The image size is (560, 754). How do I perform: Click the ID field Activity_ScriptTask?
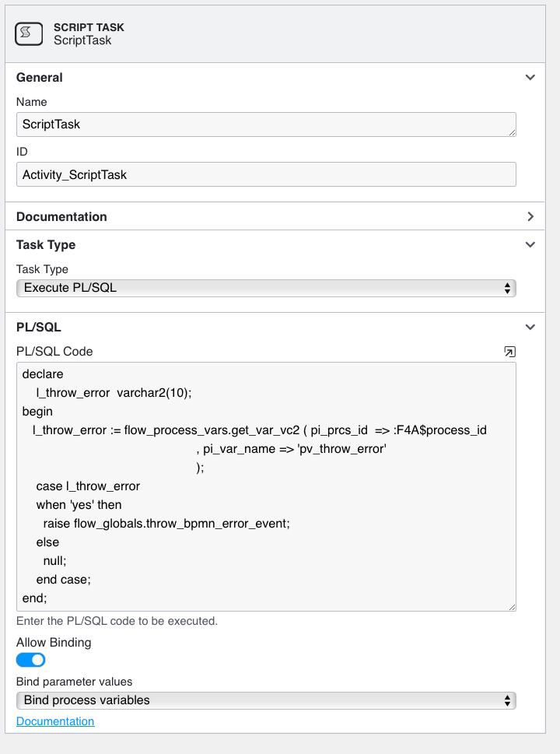pos(266,174)
